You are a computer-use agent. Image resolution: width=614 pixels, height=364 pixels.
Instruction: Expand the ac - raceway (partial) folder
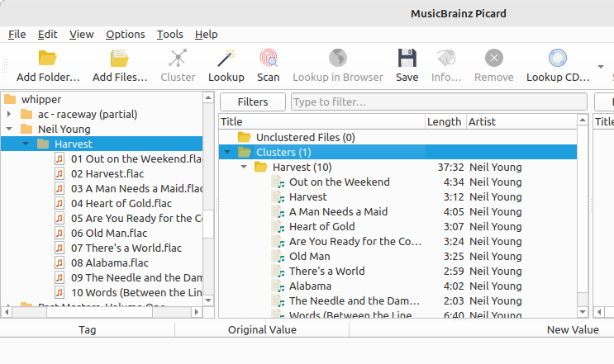[x=9, y=114]
